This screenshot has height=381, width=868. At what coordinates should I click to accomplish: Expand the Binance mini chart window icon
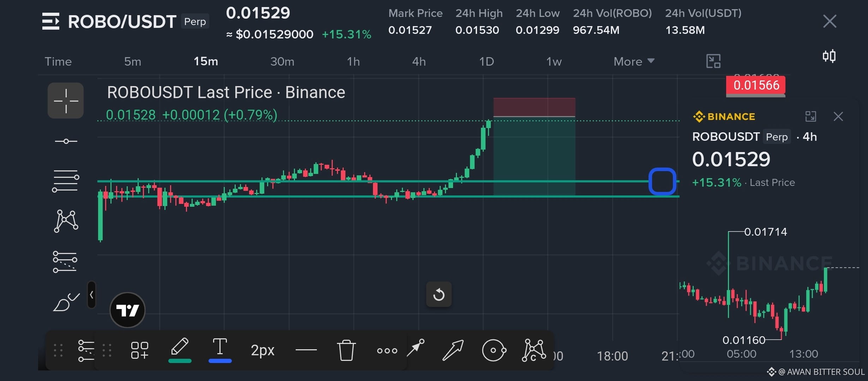[810, 116]
